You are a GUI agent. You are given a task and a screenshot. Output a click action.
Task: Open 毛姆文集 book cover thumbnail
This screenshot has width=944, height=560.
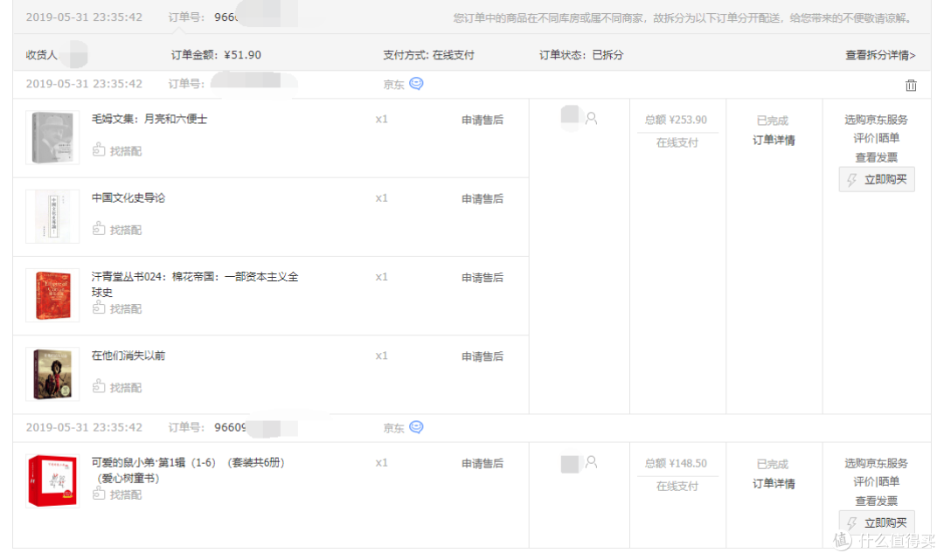[x=52, y=138]
